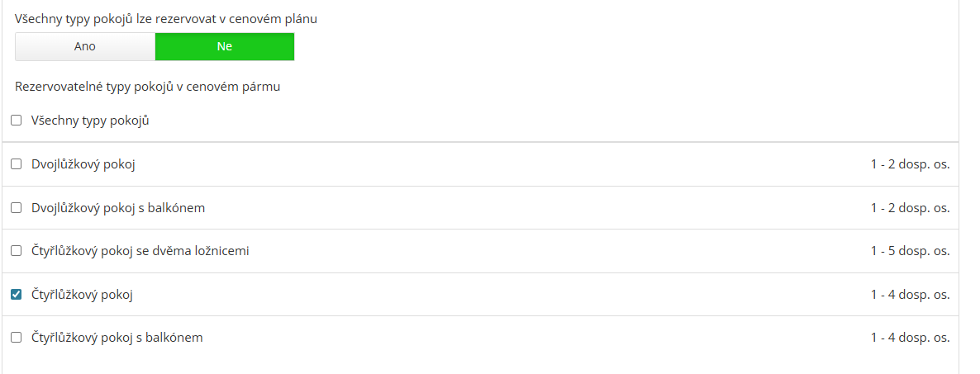Switch the room types toggle to Ano
This screenshot has width=980, height=374.
(85, 46)
